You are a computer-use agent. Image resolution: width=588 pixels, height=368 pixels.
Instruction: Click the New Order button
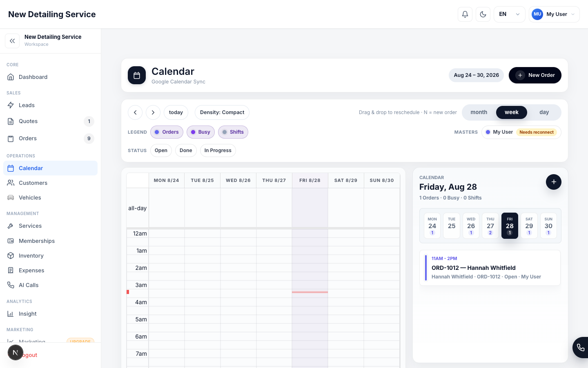[535, 75]
